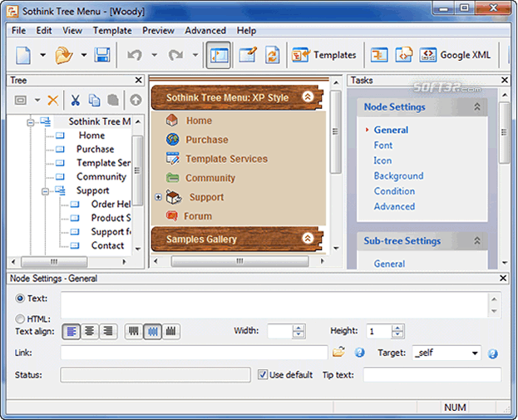This screenshot has height=420, width=518.
Task: Open the File menu
Action: tap(18, 31)
